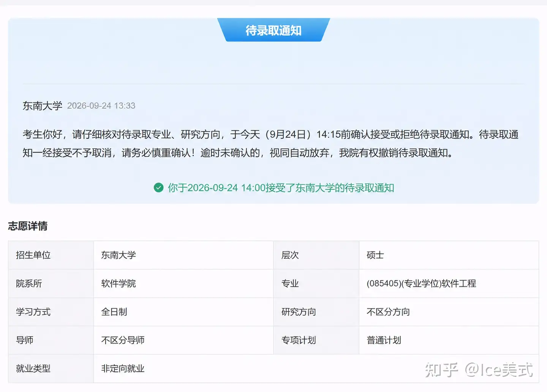This screenshot has width=547, height=392.
Task: Click the 软件学院 value cell
Action: [183, 284]
